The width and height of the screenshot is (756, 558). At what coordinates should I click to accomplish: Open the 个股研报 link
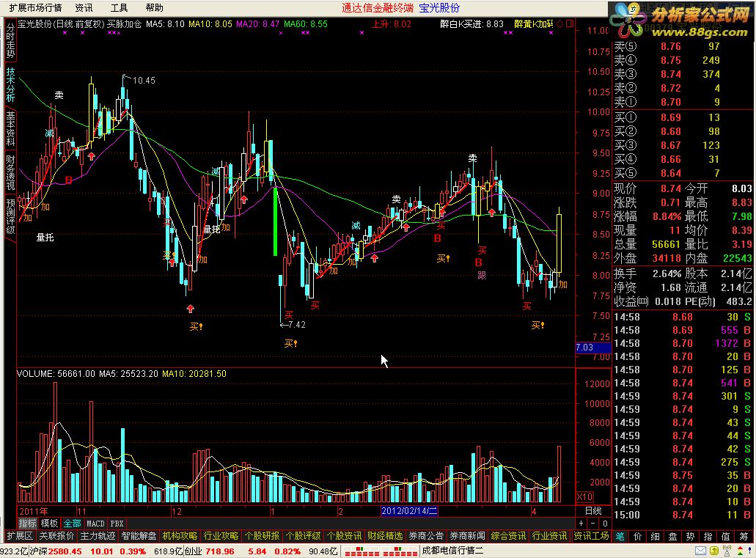click(x=262, y=536)
